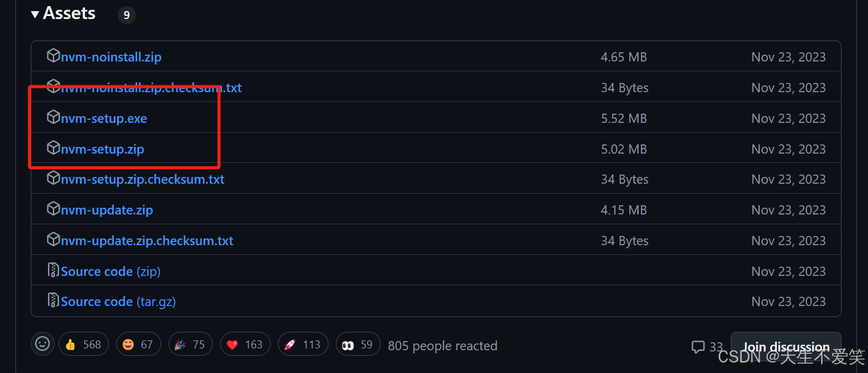868x373 pixels.
Task: Click the package icon beside nvm-noinstall.zip
Action: coord(54,56)
